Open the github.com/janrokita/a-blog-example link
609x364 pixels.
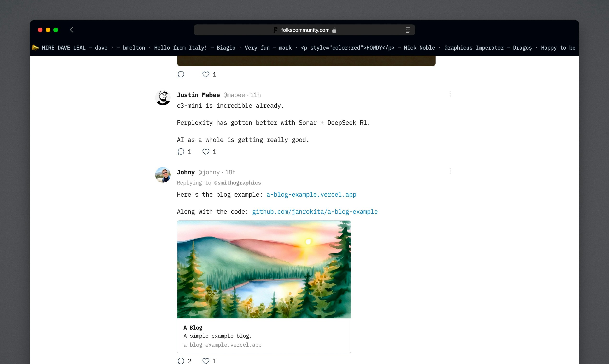[315, 212]
